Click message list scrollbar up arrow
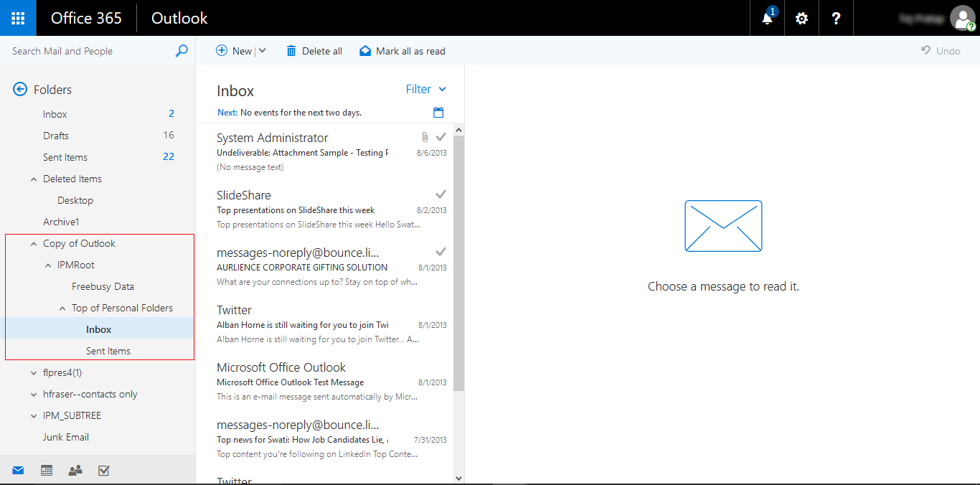The image size is (980, 485). pyautogui.click(x=459, y=130)
